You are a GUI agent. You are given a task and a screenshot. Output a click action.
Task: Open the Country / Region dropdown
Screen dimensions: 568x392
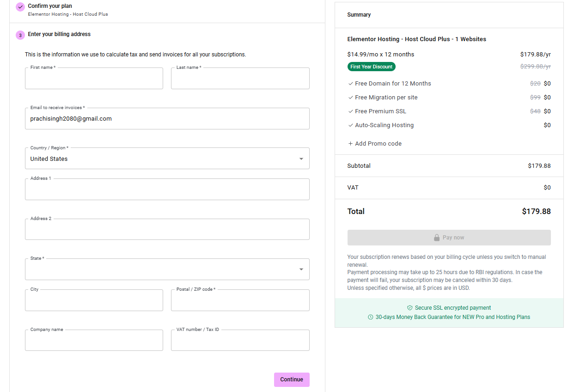pyautogui.click(x=302, y=158)
